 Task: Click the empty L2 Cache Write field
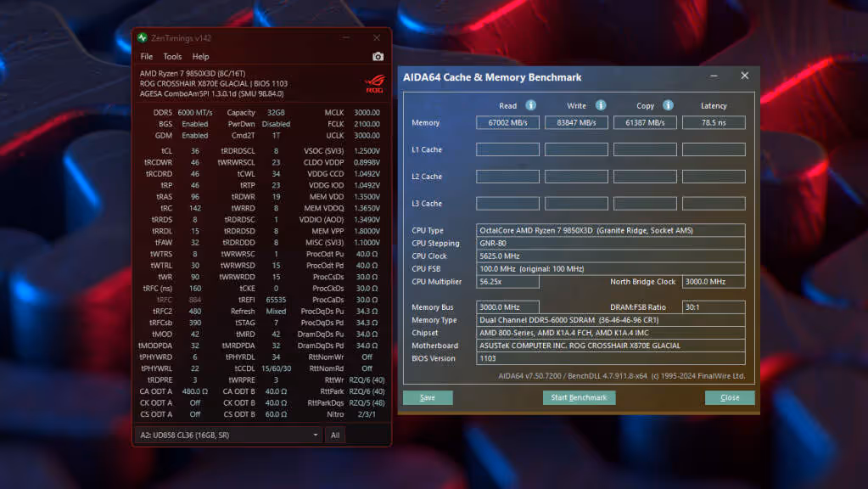(x=576, y=177)
